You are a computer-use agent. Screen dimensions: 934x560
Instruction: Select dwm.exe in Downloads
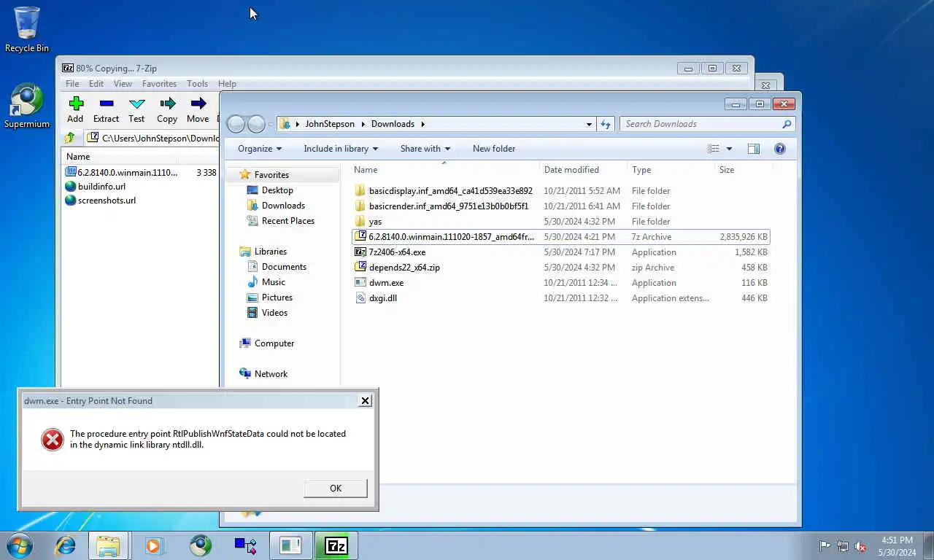[x=386, y=283]
